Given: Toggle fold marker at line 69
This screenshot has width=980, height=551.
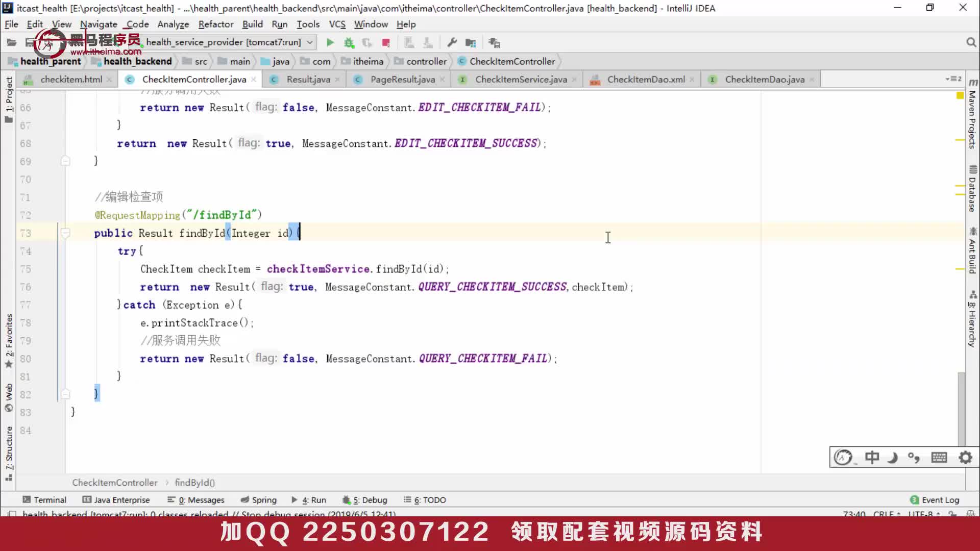Looking at the screenshot, I should click(x=65, y=161).
